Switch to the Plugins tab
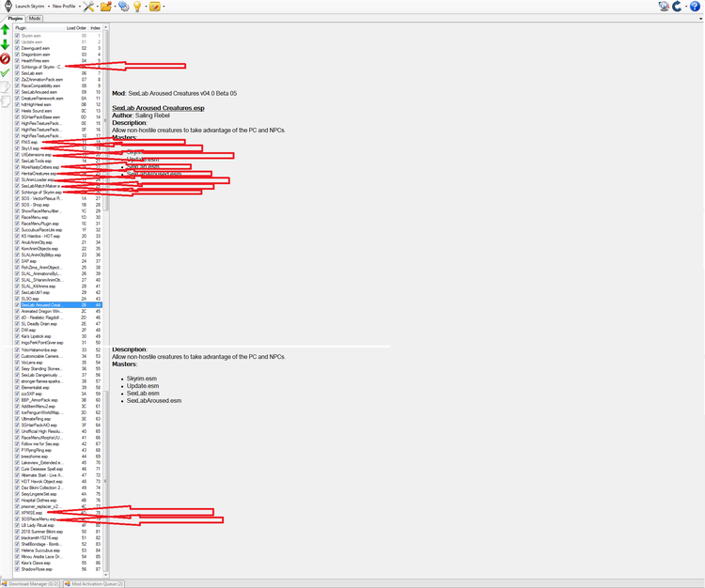The width and height of the screenshot is (705, 588). pyautogui.click(x=14, y=19)
